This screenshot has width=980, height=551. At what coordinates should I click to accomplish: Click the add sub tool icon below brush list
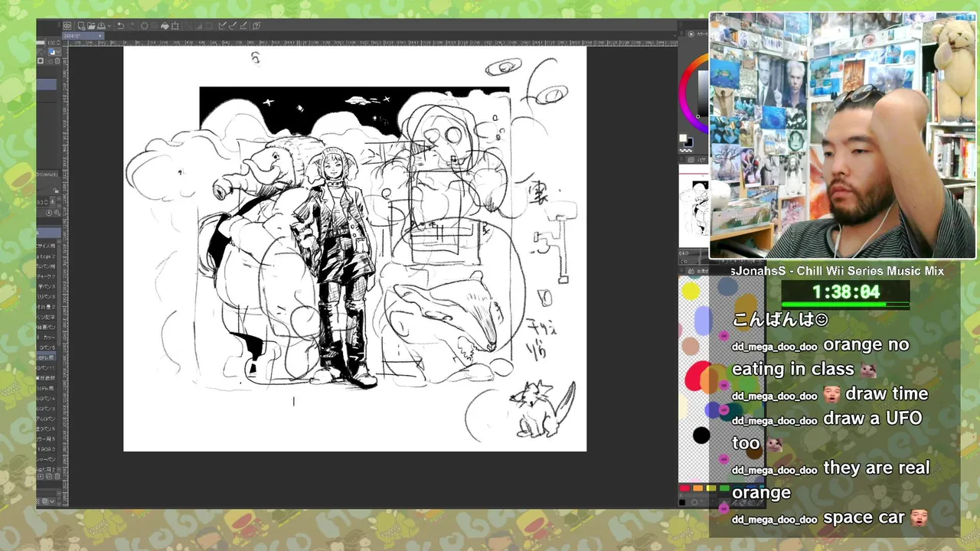point(41,476)
